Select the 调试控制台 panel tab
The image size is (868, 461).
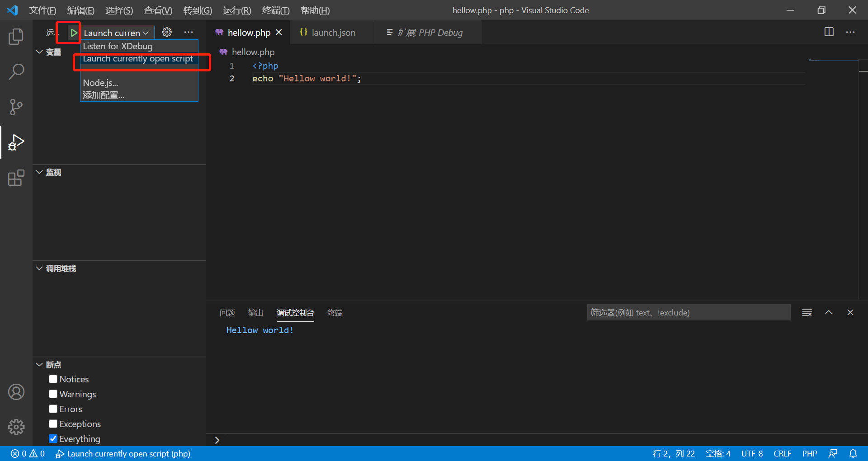pyautogui.click(x=295, y=313)
